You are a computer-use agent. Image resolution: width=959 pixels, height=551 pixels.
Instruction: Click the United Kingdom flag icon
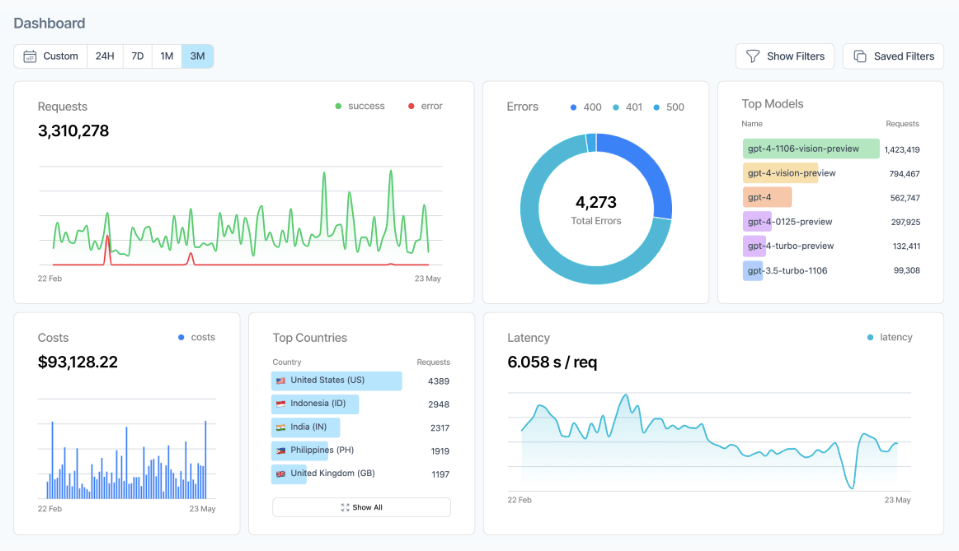281,474
